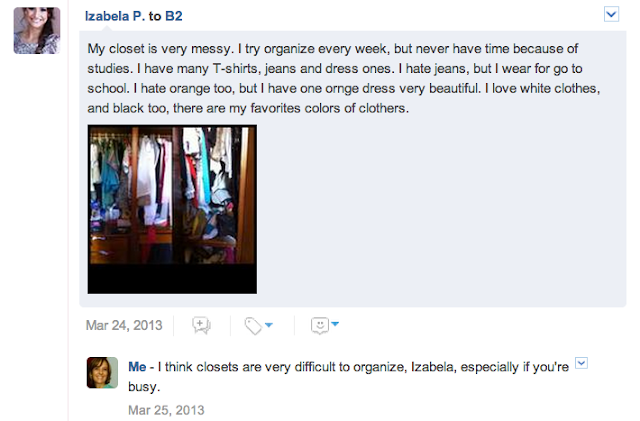Screen dimensions: 640x421
Task: Click the reply comment bubble icon
Action: point(201,325)
